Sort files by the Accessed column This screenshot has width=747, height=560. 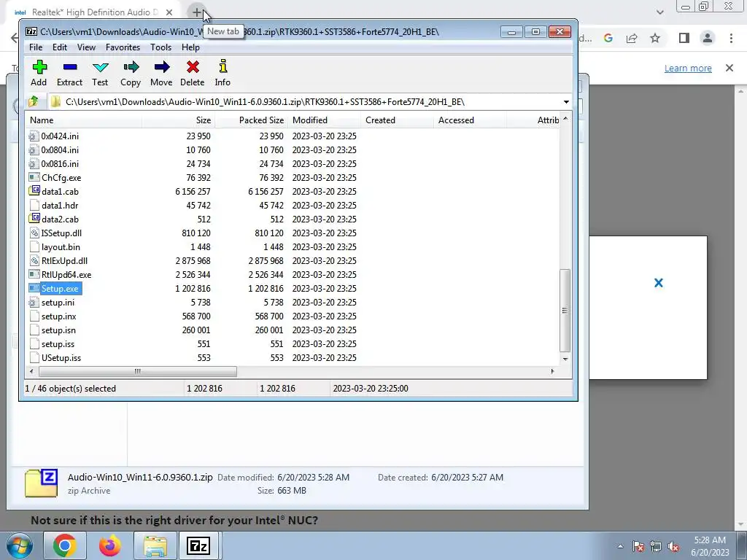pyautogui.click(x=470, y=120)
